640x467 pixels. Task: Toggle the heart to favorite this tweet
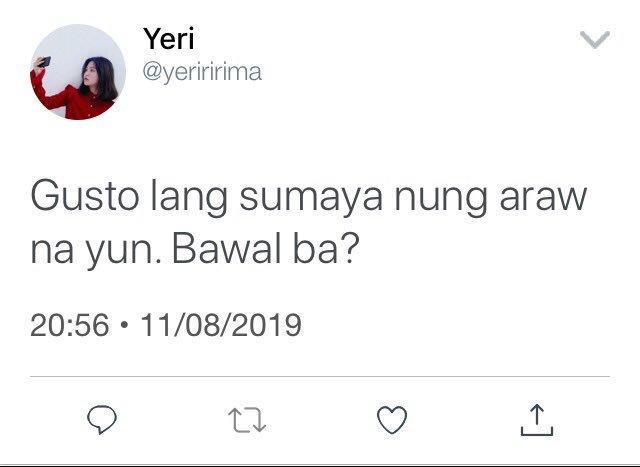point(392,420)
